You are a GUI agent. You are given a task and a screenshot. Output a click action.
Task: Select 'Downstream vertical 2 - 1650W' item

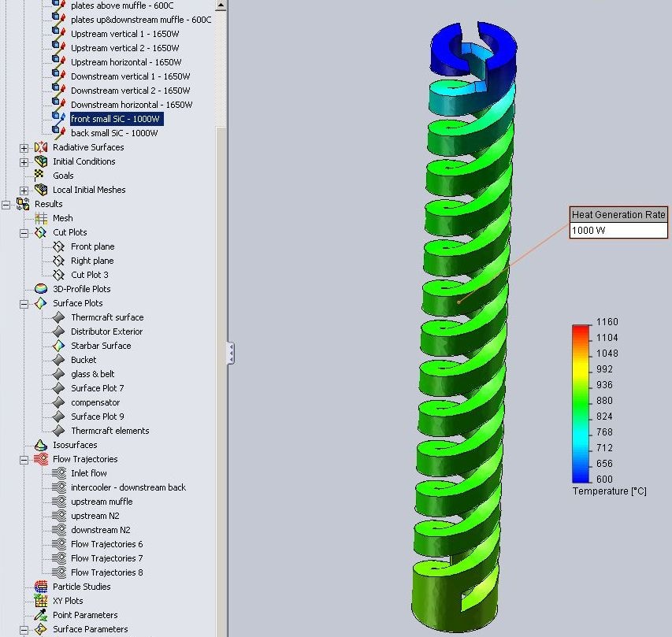click(x=130, y=91)
